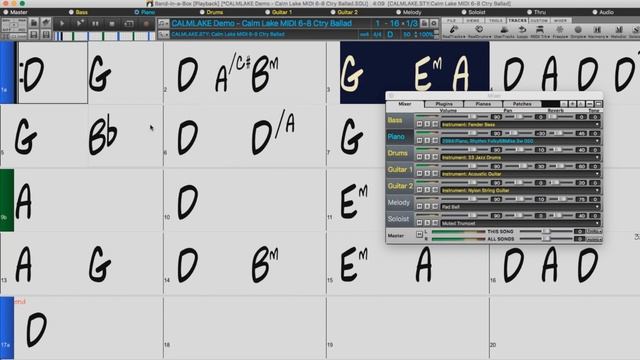Mute the Master channel in Mixer
Viewport: 640px width, 360px height.
(x=419, y=234)
